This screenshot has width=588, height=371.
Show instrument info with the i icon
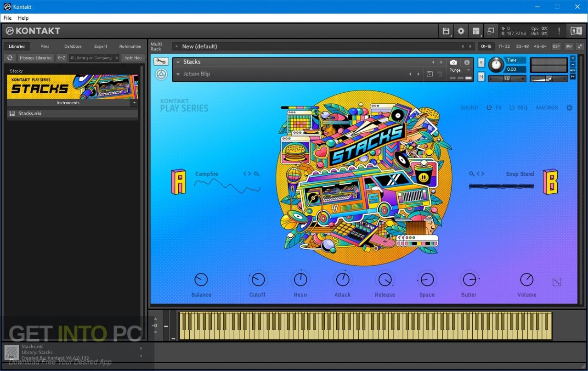click(x=467, y=62)
